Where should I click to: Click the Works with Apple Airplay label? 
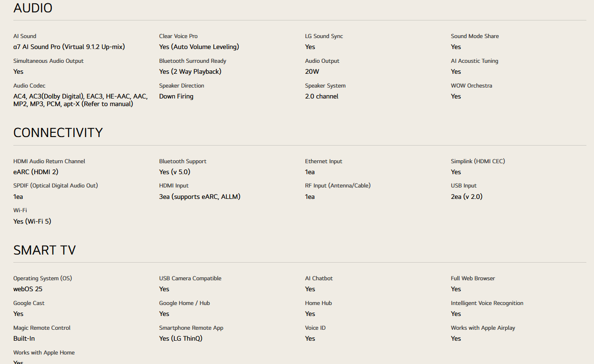point(483,328)
